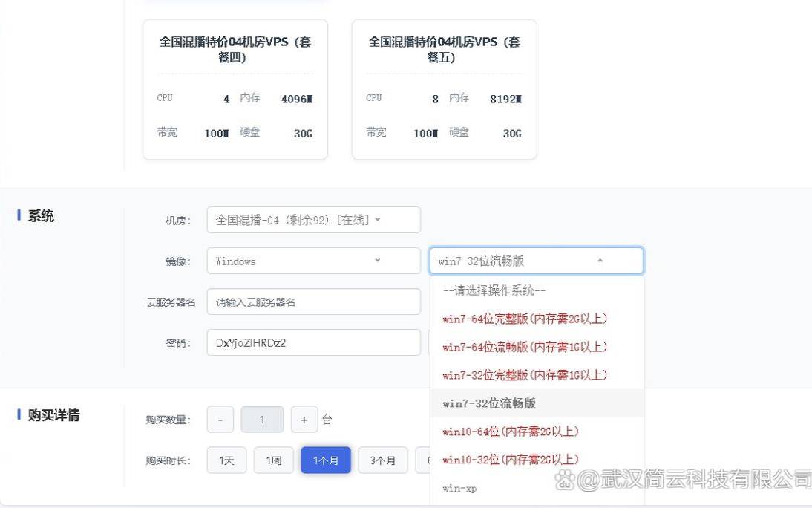Click the 云服务器名 input field
Image resolution: width=812 pixels, height=508 pixels.
[x=313, y=301]
